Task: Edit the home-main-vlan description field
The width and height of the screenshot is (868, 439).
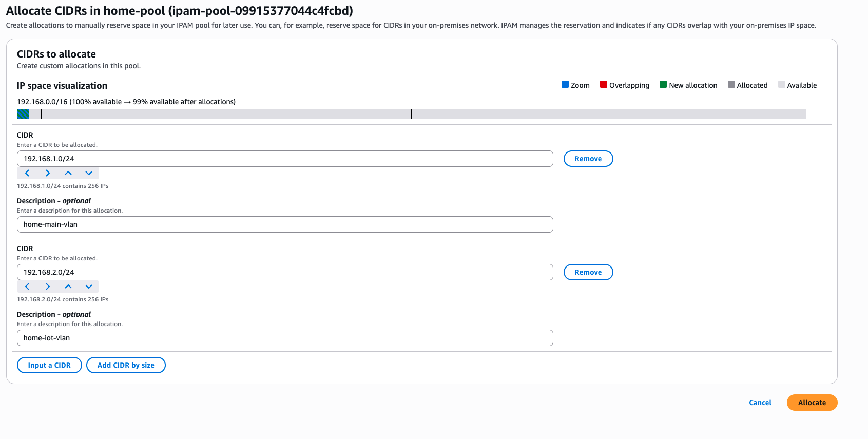Action: pos(285,224)
